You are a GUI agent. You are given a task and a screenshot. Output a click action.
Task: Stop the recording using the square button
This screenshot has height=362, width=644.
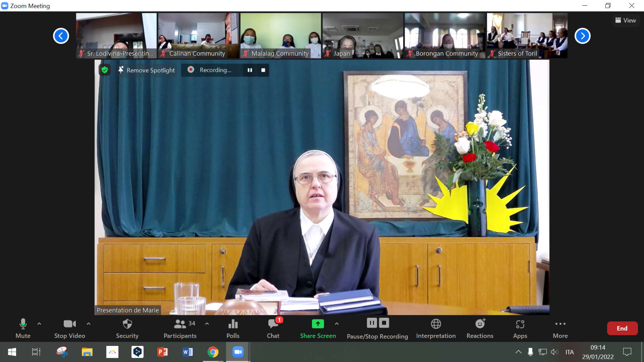[x=263, y=70]
